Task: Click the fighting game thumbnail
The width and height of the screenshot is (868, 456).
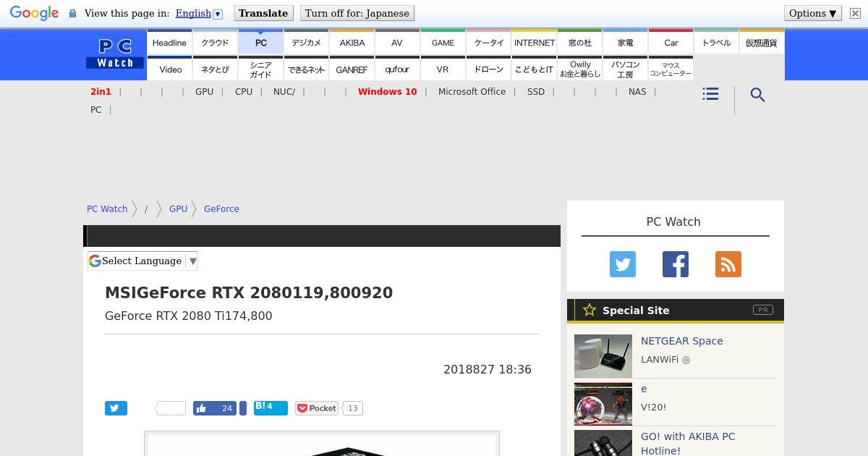Action: click(603, 404)
